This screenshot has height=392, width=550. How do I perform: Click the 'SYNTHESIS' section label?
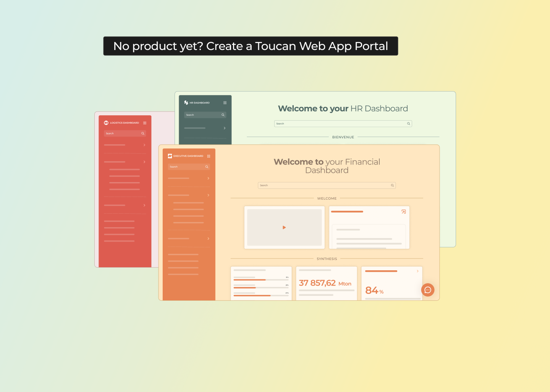point(327,259)
